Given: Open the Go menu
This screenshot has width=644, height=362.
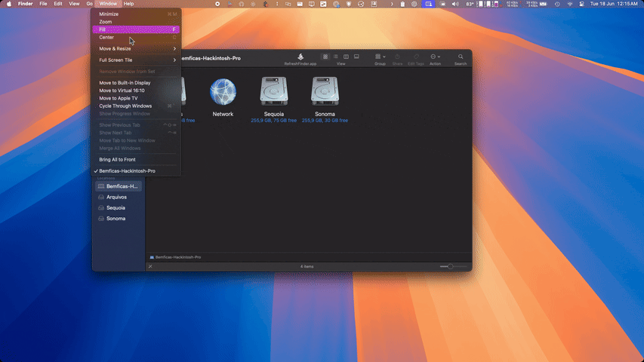Looking at the screenshot, I should [89, 4].
